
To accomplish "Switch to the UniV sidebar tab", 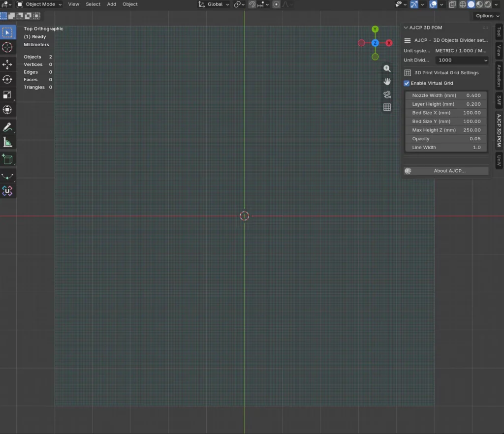I will [499, 160].
